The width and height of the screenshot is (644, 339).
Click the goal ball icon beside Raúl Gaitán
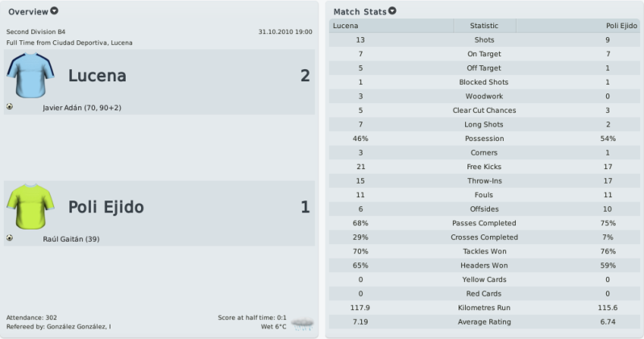[10, 238]
